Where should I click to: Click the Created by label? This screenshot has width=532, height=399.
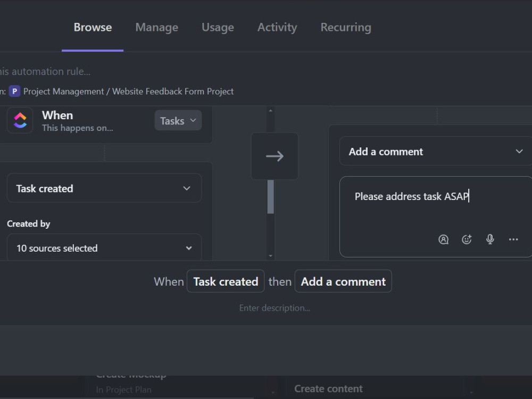coord(29,223)
